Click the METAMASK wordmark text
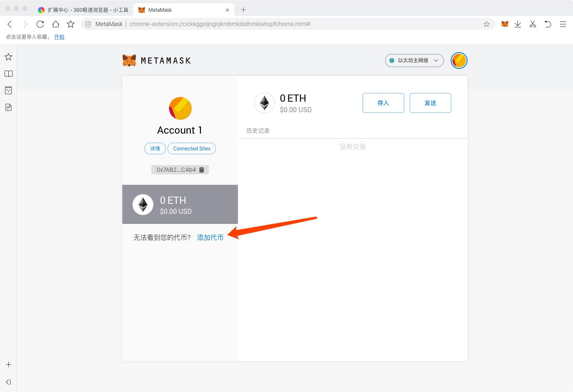The width and height of the screenshot is (573, 392). click(x=166, y=61)
